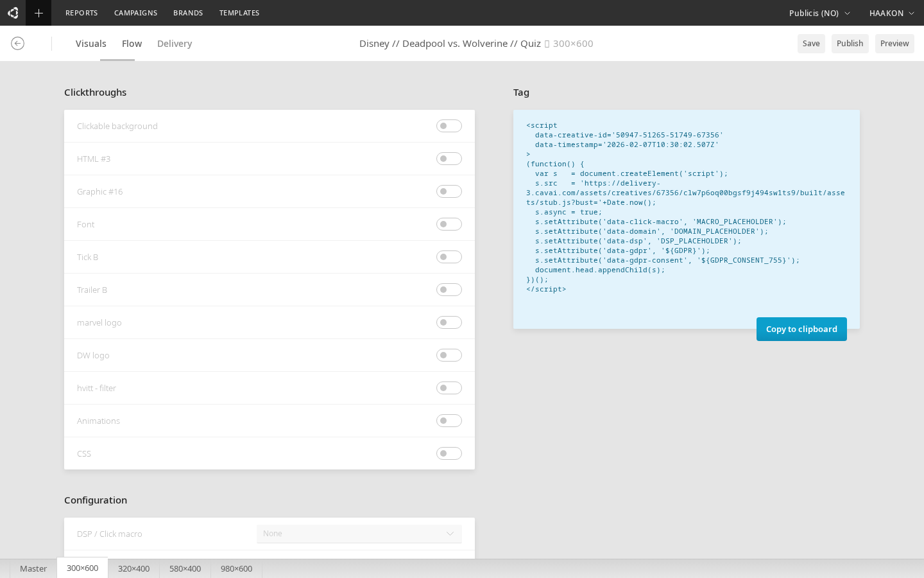This screenshot has height=578, width=924.
Task: Click the Copy to clipboard button
Action: tap(801, 329)
